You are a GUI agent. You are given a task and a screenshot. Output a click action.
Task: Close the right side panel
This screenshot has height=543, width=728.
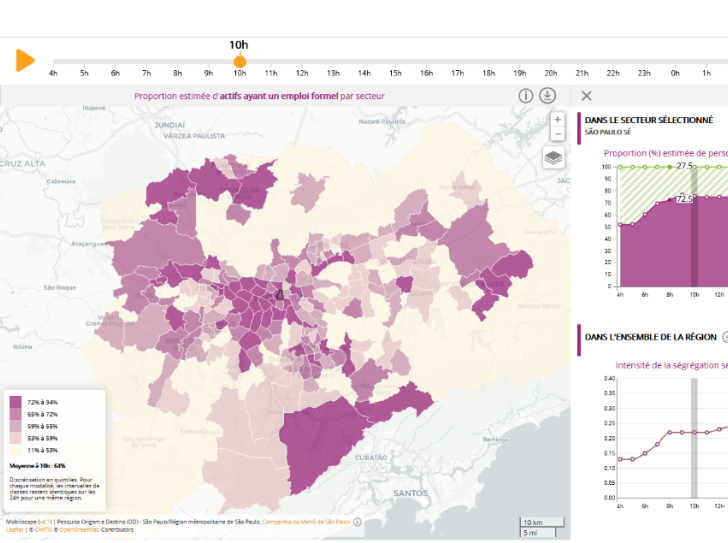click(586, 96)
